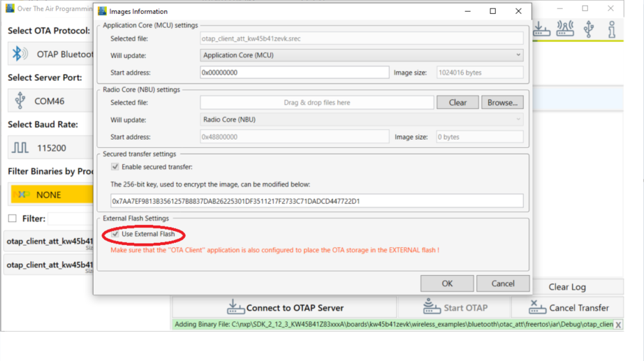Viewport: 644px width, 361px height.
Task: Click the Application Core Selected file field
Action: pyautogui.click(x=361, y=38)
